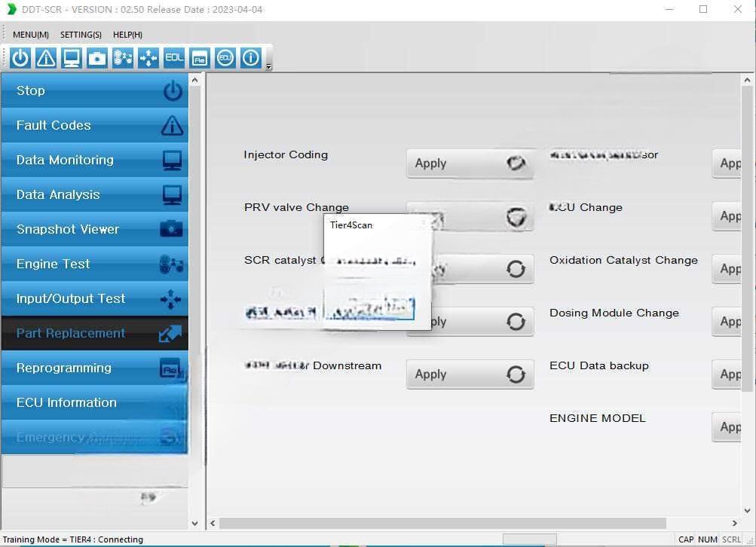Open the MENU(M) menu
This screenshot has width=756, height=547.
(x=31, y=35)
